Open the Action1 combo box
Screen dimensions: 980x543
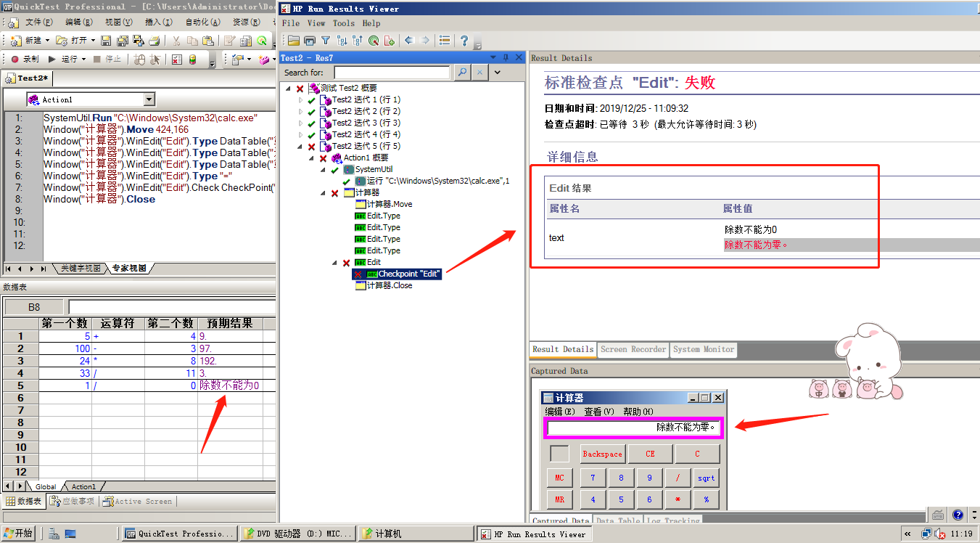coord(91,99)
